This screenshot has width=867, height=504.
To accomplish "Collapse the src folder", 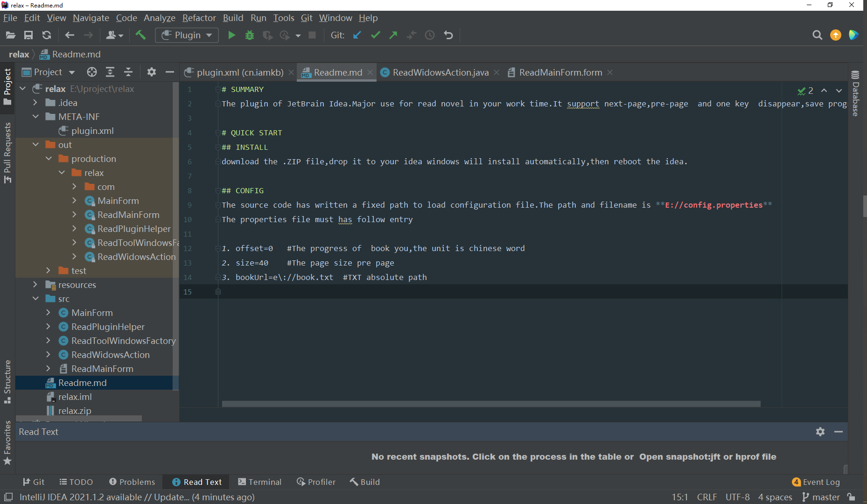I will point(36,299).
